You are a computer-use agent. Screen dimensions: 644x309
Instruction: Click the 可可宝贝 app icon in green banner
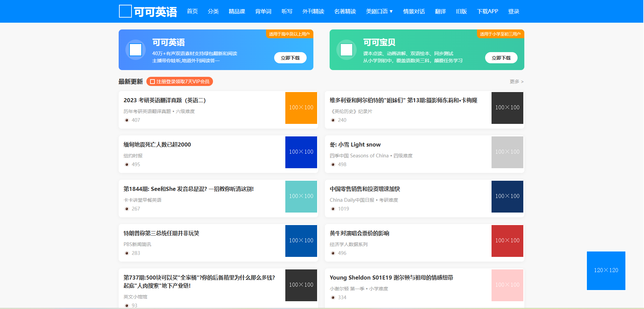347,50
